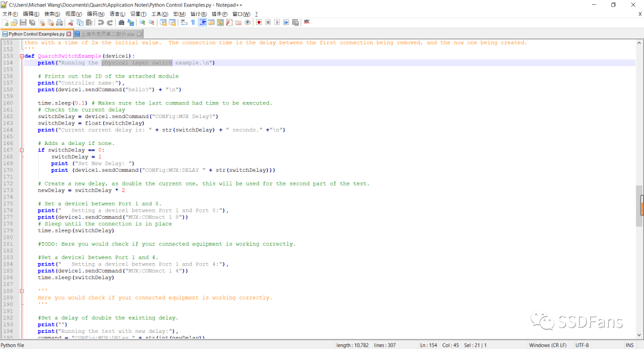
Task: Toggle file monitoring eye icon
Action: pyautogui.click(x=247, y=23)
